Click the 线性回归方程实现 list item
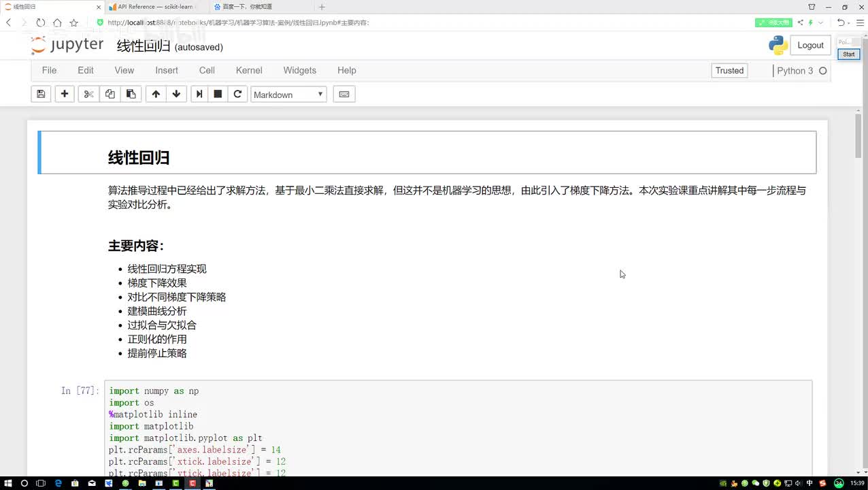This screenshot has height=490, width=868. (x=167, y=269)
